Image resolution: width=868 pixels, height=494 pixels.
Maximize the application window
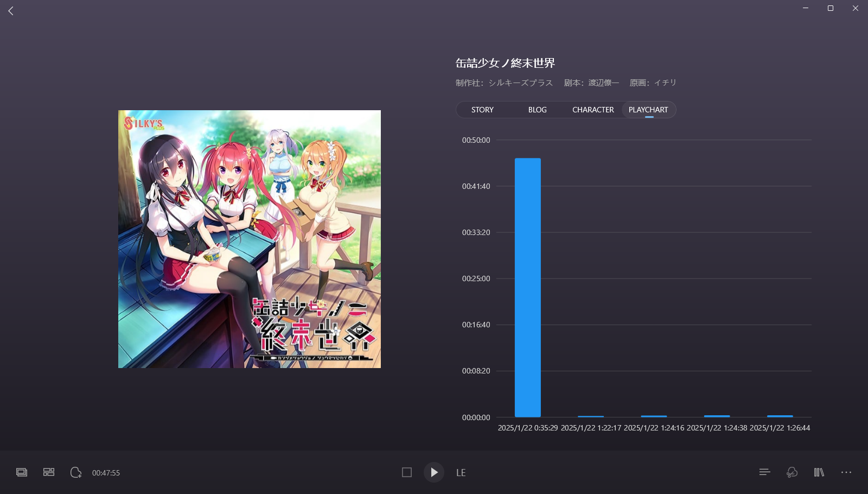(831, 8)
